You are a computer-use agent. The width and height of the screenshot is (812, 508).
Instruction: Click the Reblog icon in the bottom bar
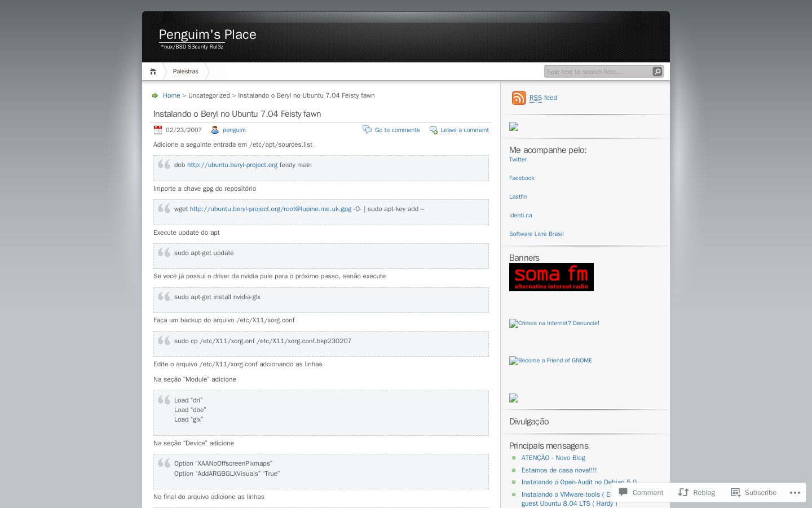[683, 492]
